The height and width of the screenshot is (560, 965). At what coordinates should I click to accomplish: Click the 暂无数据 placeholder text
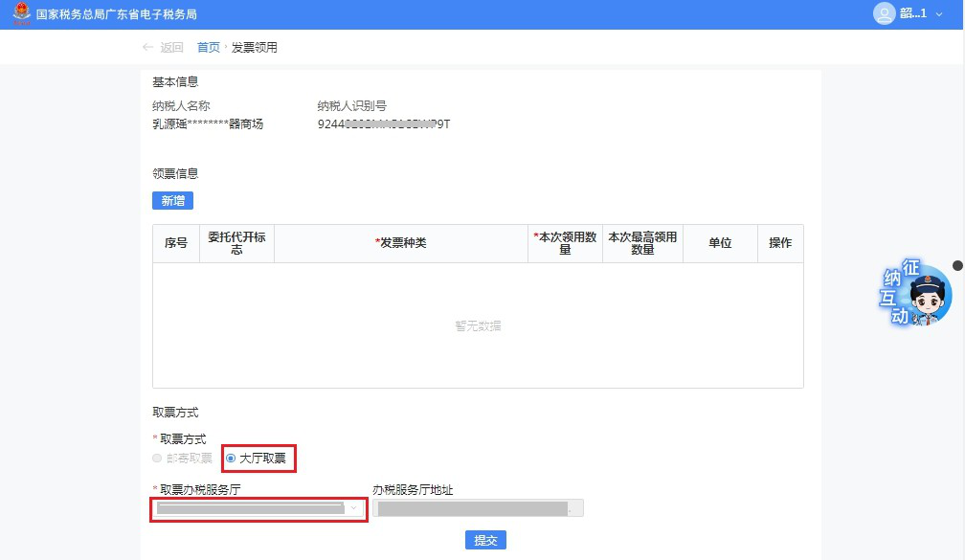point(479,326)
